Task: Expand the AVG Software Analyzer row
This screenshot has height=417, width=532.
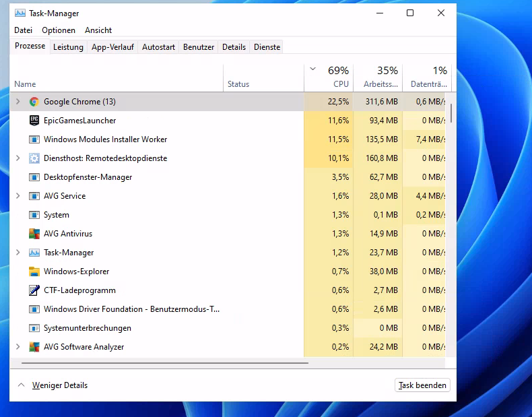Action: coord(18,347)
